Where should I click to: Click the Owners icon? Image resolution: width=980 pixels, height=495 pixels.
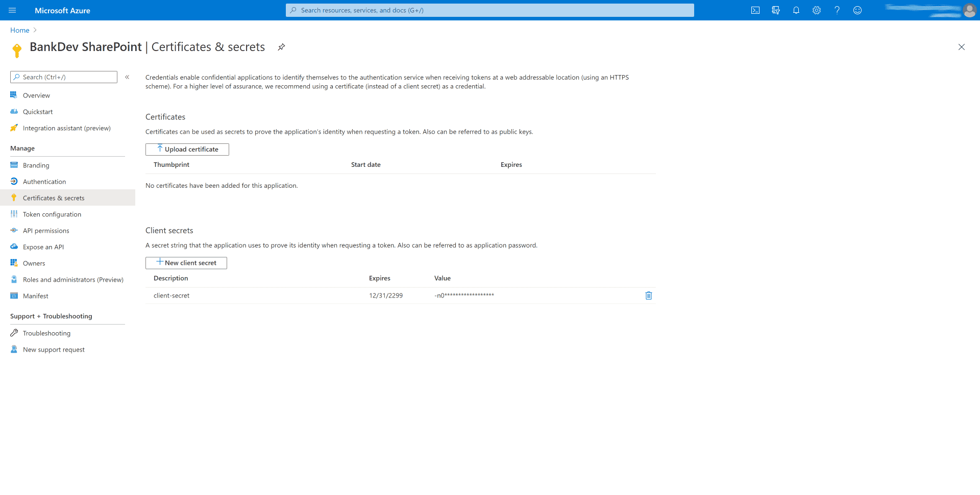pyautogui.click(x=14, y=263)
